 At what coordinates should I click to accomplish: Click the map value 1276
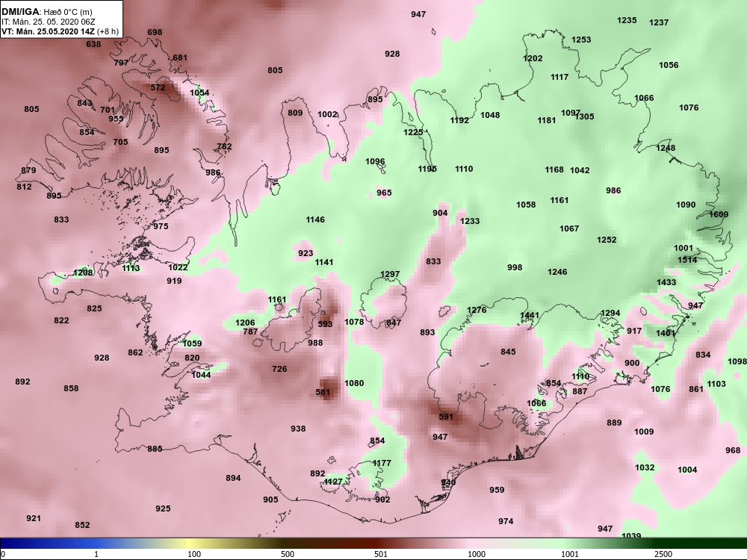(x=477, y=310)
